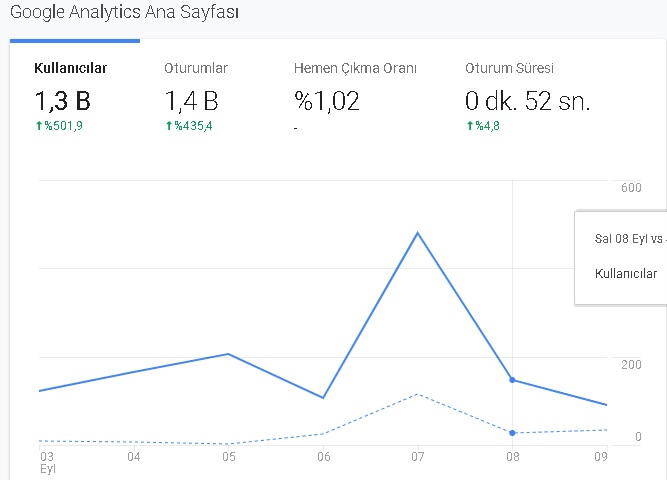Click the %1,02 bounce rate value
This screenshot has height=480, width=667.
coord(327,101)
